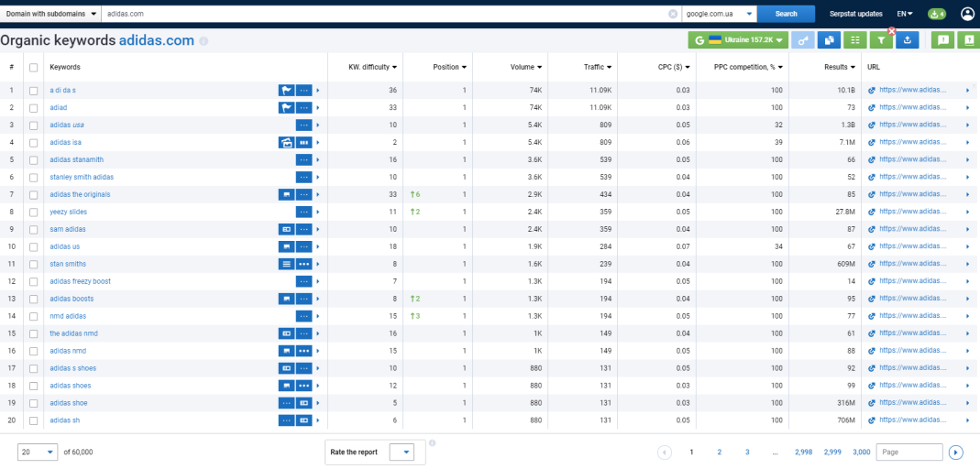The image size is (980, 469).
Task: Open the downloads badge with count 4
Action: tap(936, 14)
